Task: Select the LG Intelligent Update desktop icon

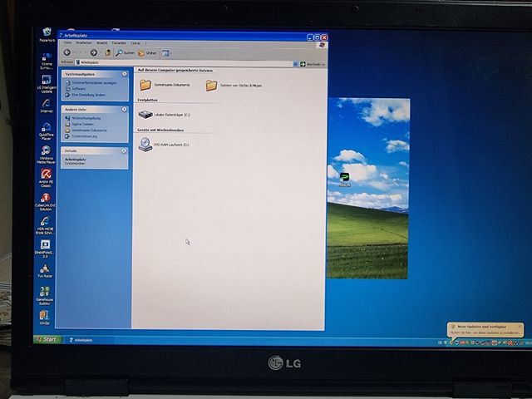Action: (x=47, y=84)
